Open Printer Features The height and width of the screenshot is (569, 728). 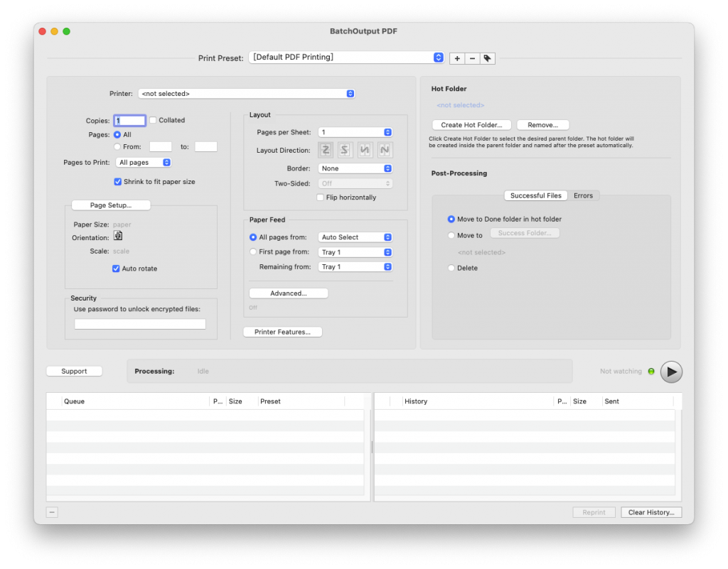coord(282,332)
